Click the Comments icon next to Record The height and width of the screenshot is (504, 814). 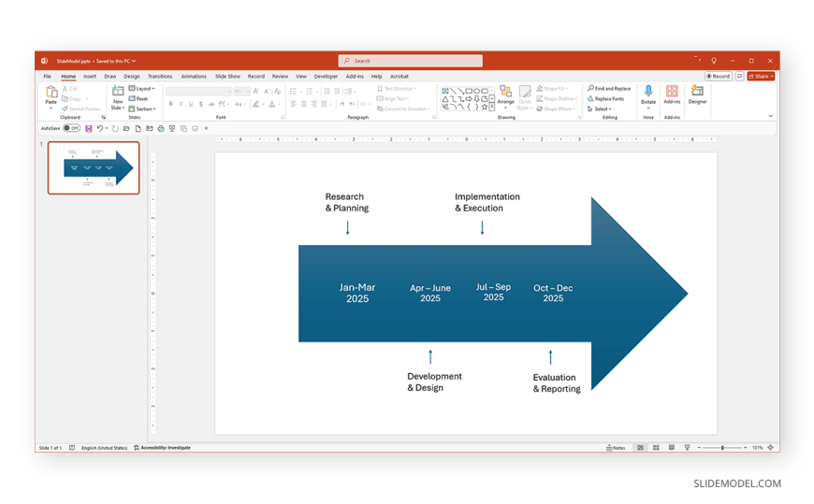(740, 77)
